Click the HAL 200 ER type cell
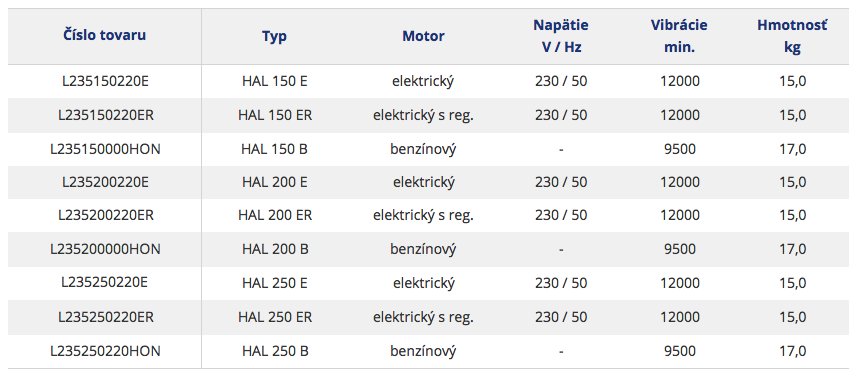856x379 pixels. pos(275,215)
